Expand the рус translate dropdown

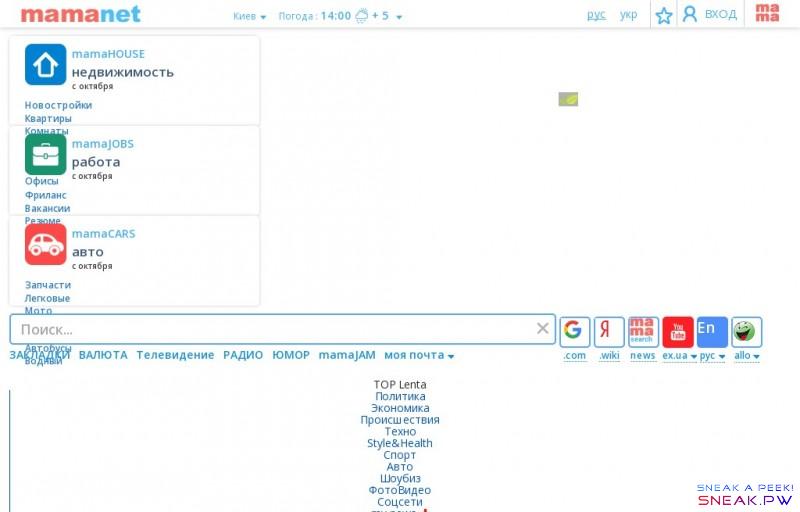pos(712,355)
